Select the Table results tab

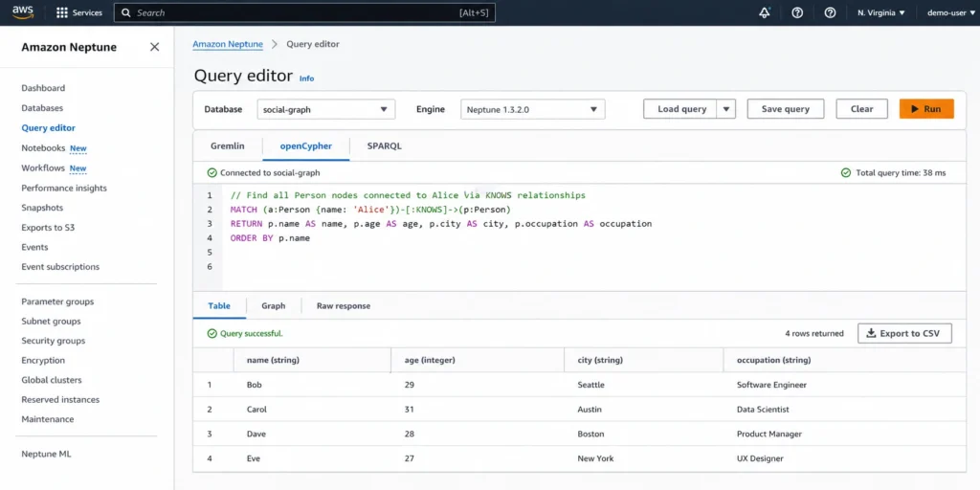219,305
